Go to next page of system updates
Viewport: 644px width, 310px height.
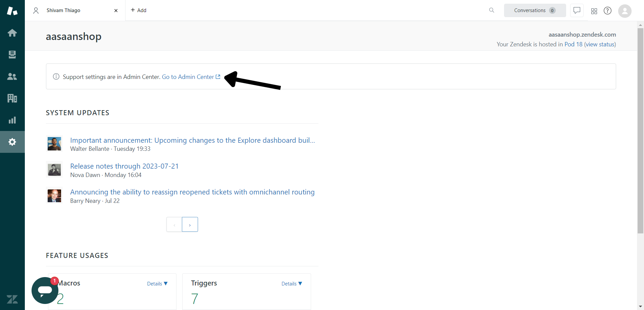[x=190, y=224]
